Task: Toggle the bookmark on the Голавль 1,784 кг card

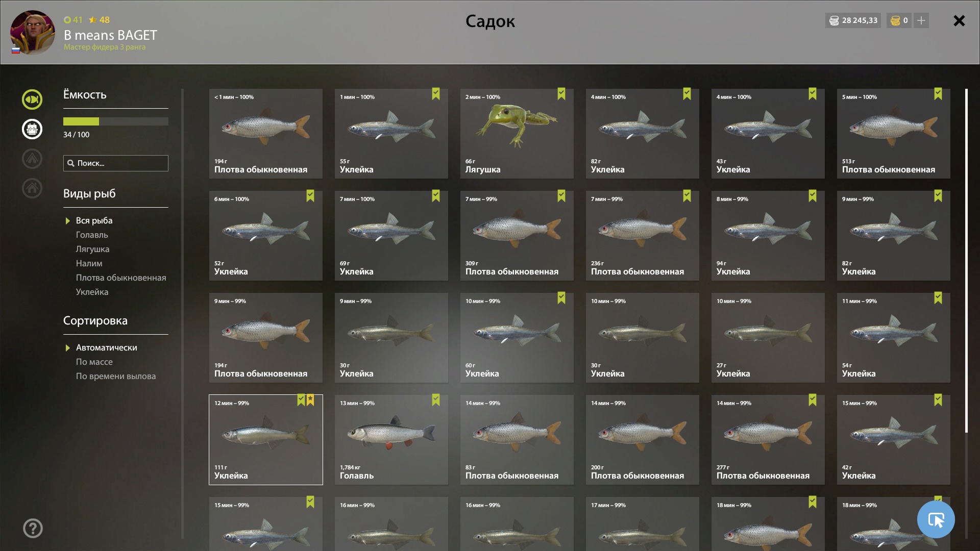Action: click(x=436, y=400)
